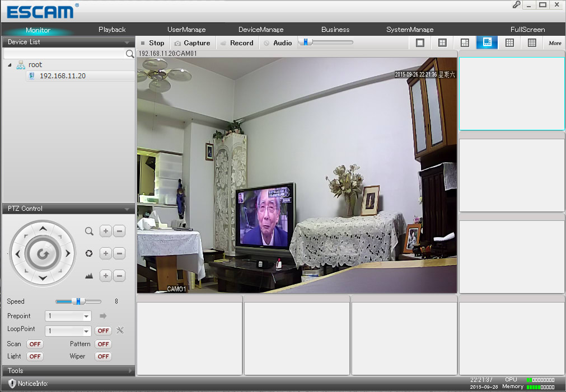This screenshot has width=566, height=392.
Task: Start recording with the Record button
Action: [x=237, y=43]
